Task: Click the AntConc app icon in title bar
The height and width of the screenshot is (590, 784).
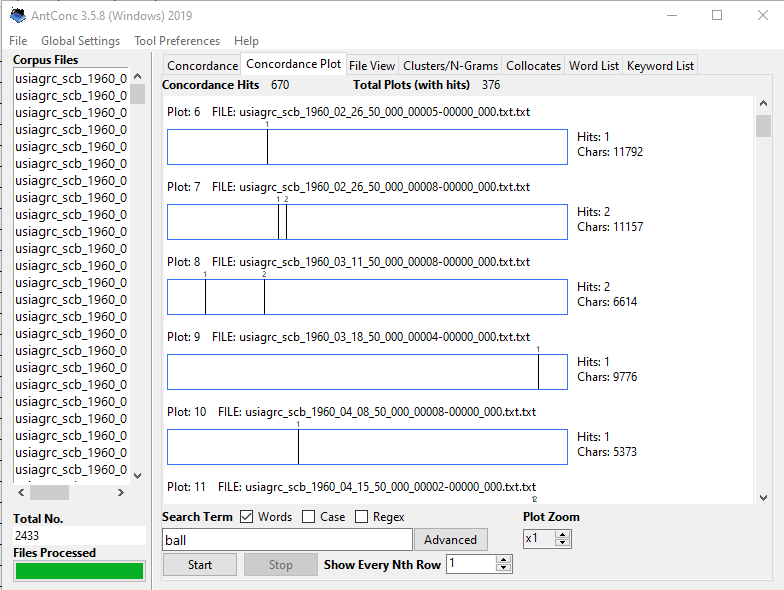Action: click(x=17, y=15)
